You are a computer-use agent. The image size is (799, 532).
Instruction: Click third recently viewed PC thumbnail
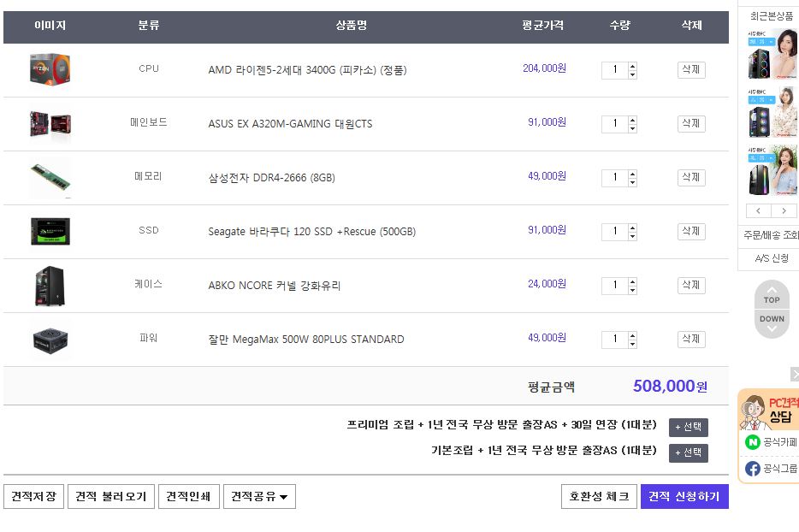click(772, 170)
